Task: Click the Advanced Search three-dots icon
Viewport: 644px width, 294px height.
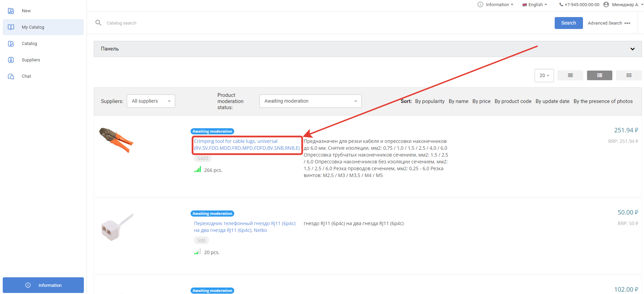Action: tap(627, 23)
